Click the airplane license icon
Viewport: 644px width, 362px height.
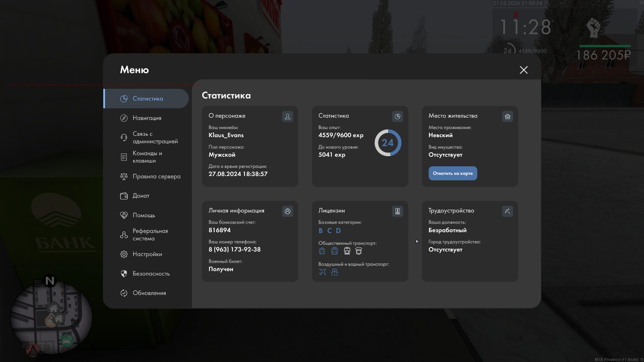pos(322,272)
